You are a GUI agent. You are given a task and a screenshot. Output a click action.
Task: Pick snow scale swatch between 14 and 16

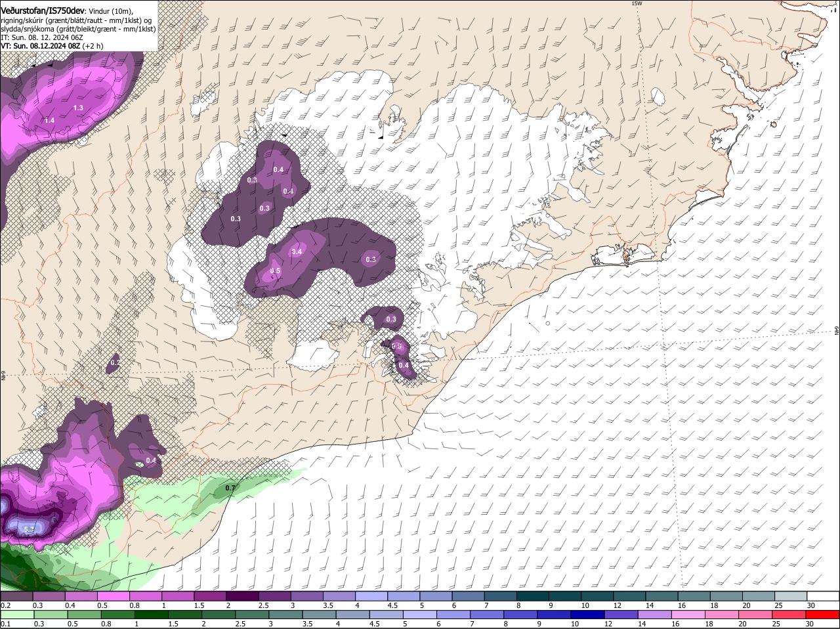662,596
